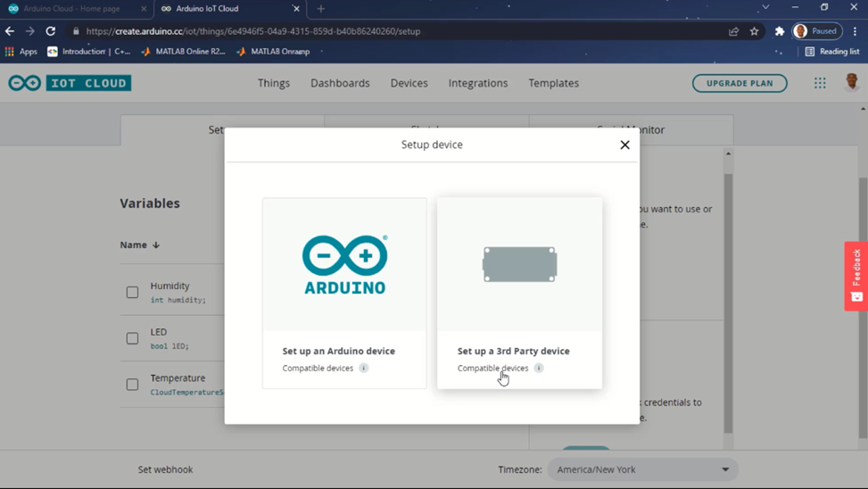Reload the current page
Screen dimensions: 868x489
click(x=50, y=31)
